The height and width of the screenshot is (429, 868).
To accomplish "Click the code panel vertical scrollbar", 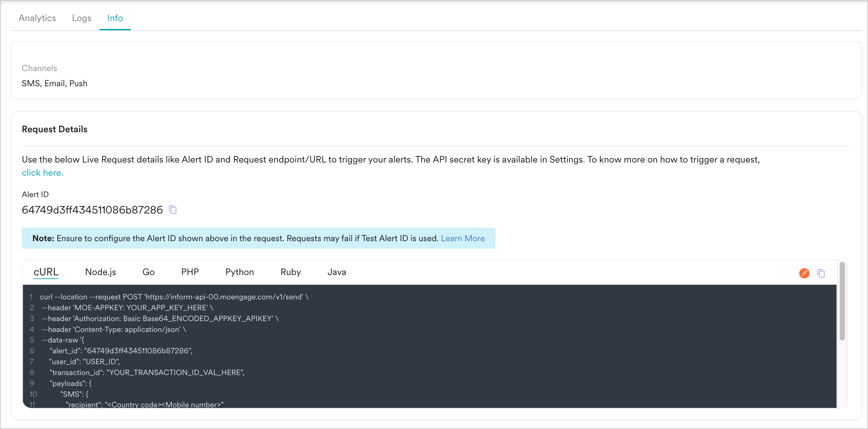I will click(842, 301).
